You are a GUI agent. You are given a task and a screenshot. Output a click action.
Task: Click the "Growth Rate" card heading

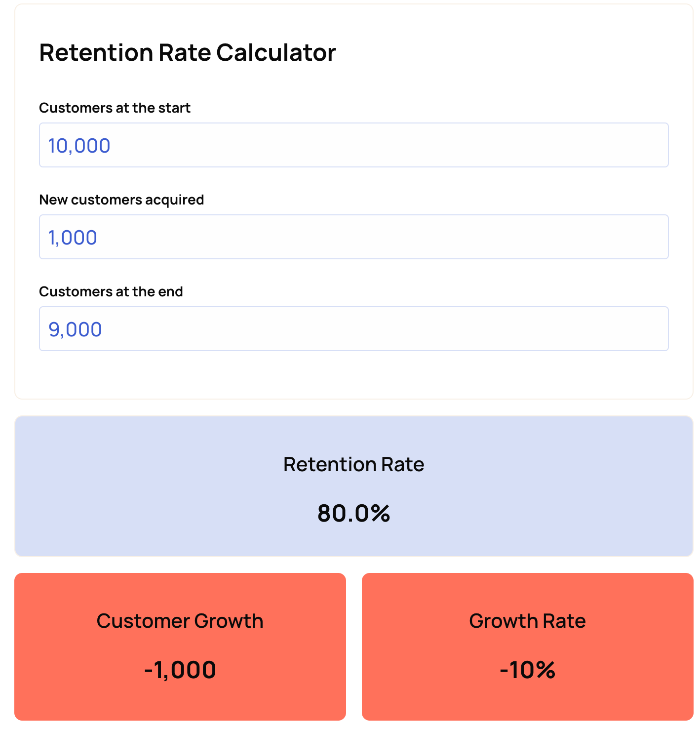[527, 621]
